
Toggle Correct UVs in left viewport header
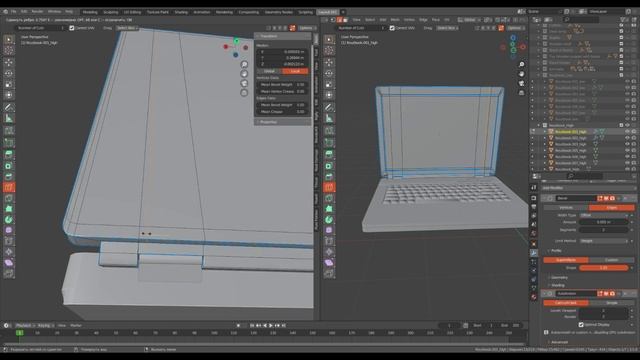click(72, 28)
